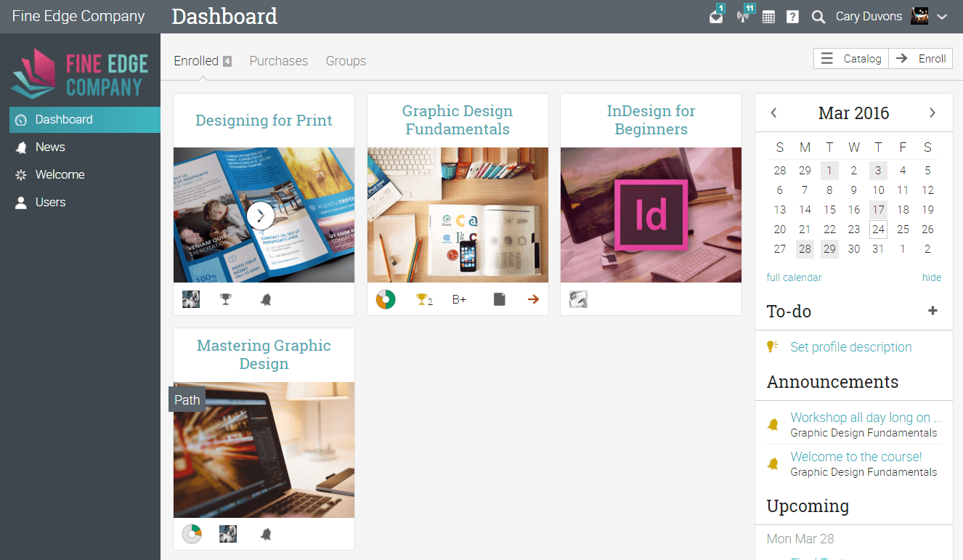Click progress pie under Graphic Design Fundamentals
The image size is (963, 560).
coord(386,299)
